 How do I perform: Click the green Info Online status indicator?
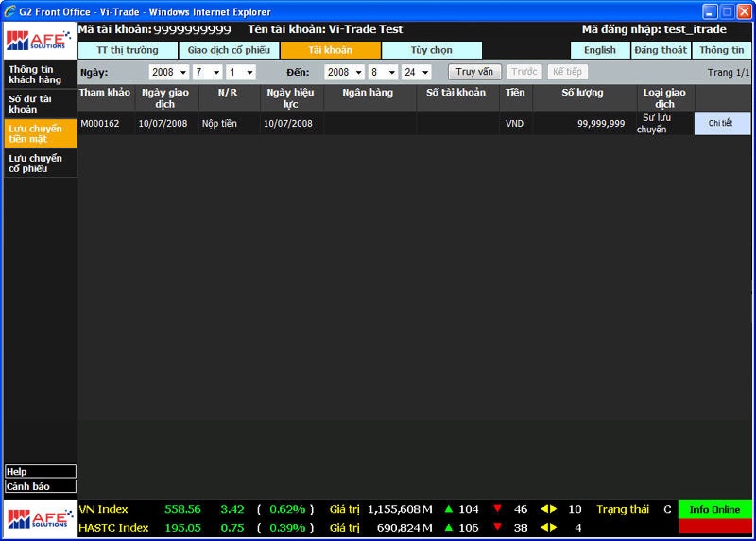714,510
